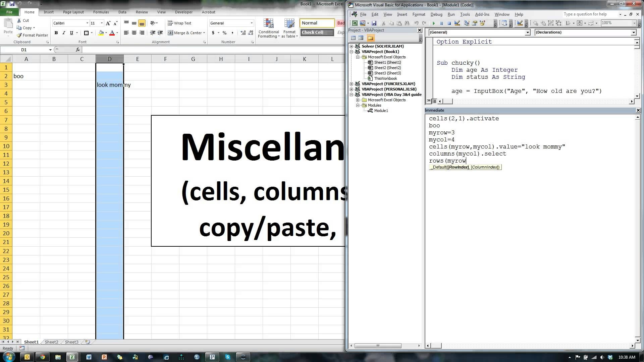
Task: Open the (General) object dropdown
Action: (527, 33)
